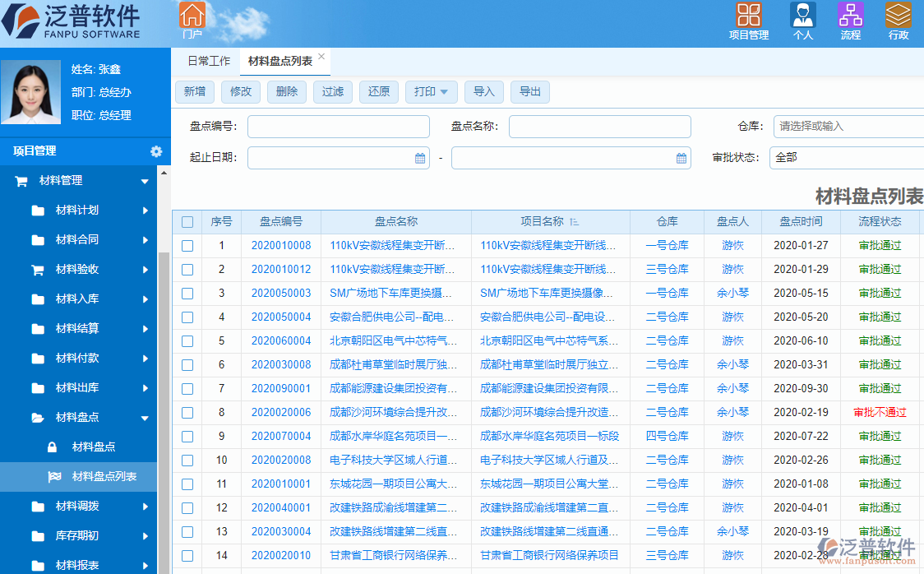点击项目管理栏的设置齿轮图标
924x574 pixels.
tap(155, 151)
